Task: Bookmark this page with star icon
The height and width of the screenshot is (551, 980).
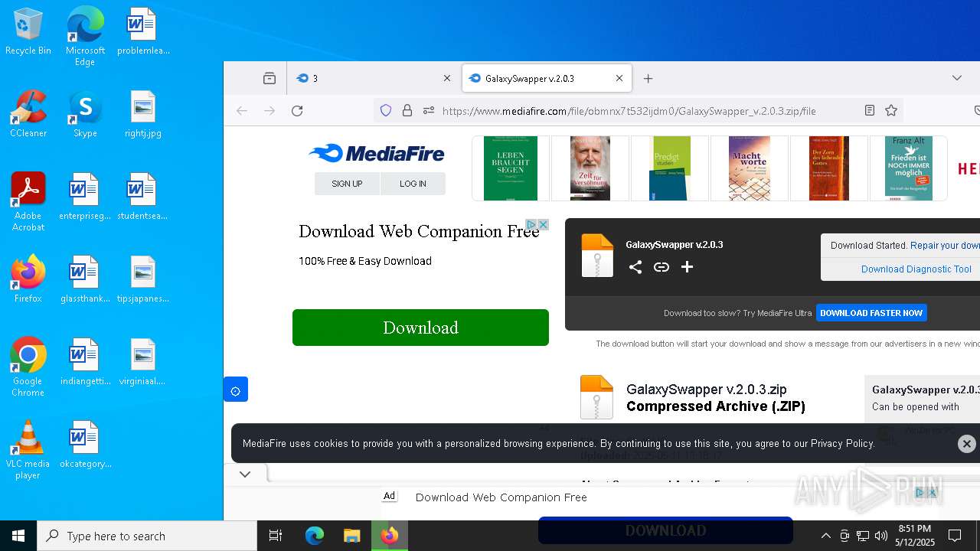Action: click(891, 111)
